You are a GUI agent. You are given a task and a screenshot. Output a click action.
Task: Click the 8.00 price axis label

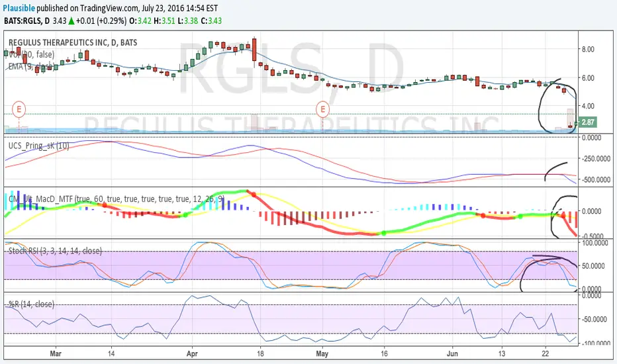588,50
